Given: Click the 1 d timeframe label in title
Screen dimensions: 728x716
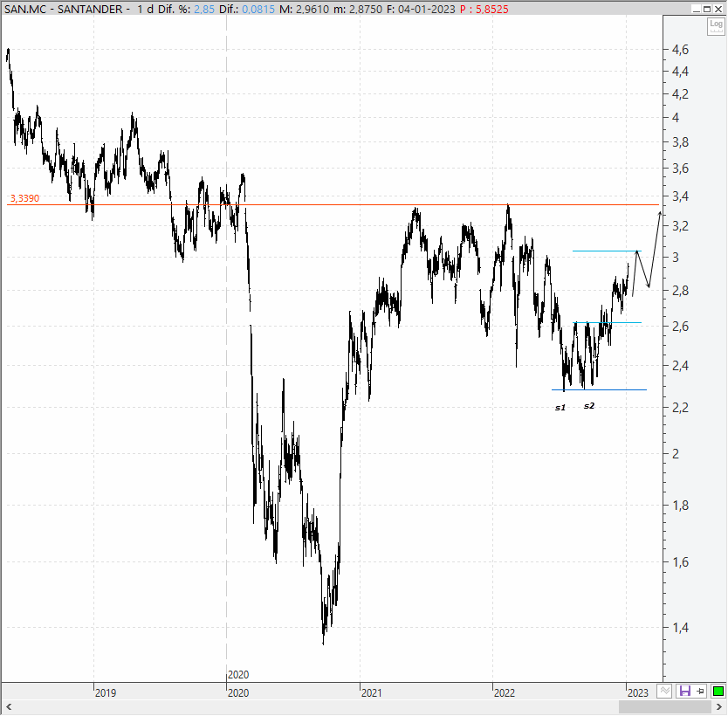Looking at the screenshot, I should (x=145, y=10).
